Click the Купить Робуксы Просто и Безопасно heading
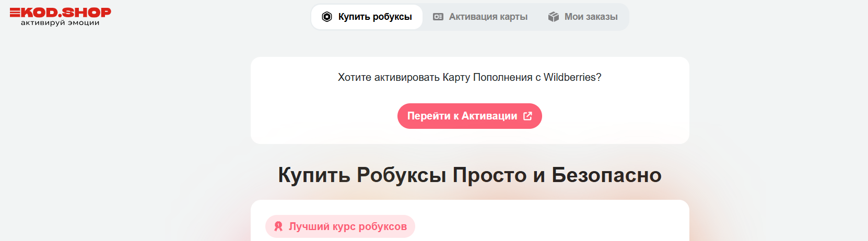The width and height of the screenshot is (868, 241). coord(470,175)
